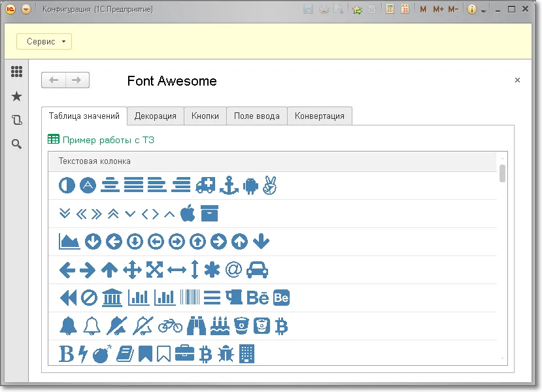Select the solid filled bookmark icon

click(x=145, y=354)
